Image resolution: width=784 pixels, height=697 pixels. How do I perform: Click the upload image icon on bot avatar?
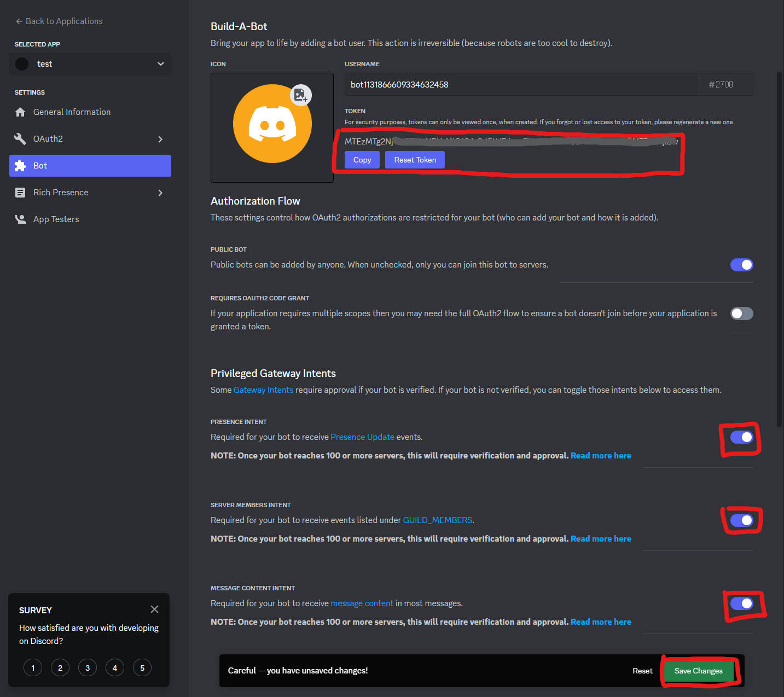(x=300, y=95)
